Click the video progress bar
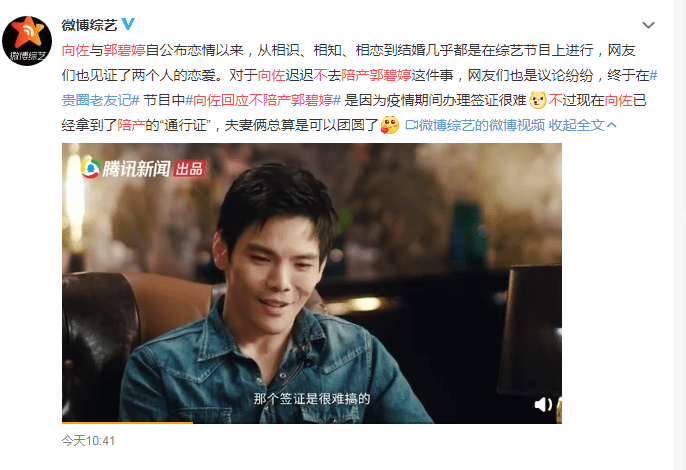The width and height of the screenshot is (686, 470). (312, 422)
